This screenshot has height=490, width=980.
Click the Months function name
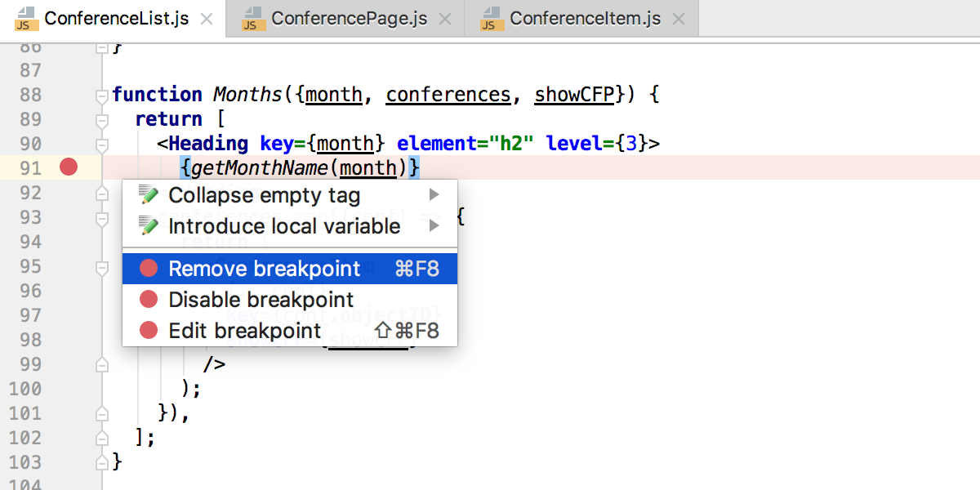(x=247, y=95)
